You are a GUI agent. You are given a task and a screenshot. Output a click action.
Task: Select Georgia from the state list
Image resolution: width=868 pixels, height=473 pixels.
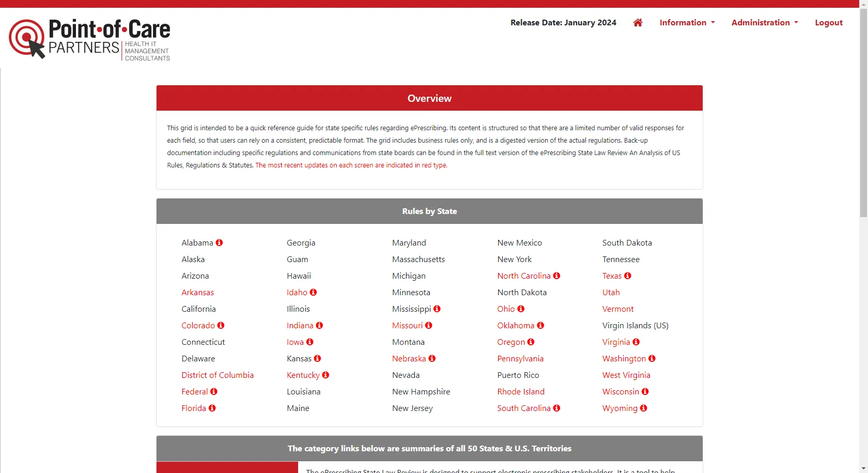(x=301, y=242)
